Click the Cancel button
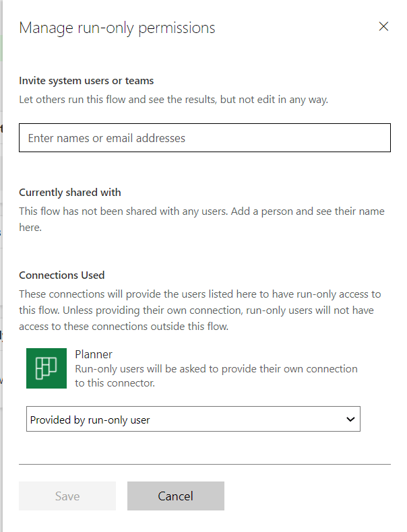Image resolution: width=407 pixels, height=532 pixels. tap(175, 496)
